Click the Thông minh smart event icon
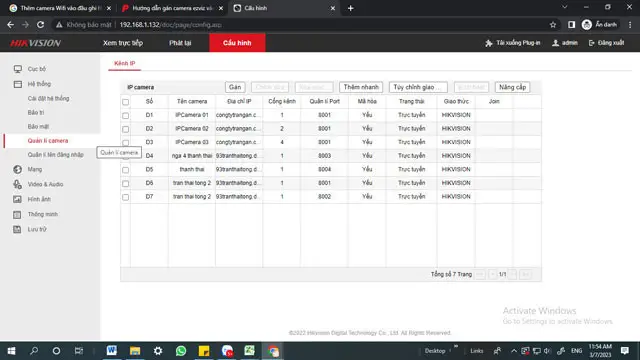Screen dimensions: 640x360 18,214
